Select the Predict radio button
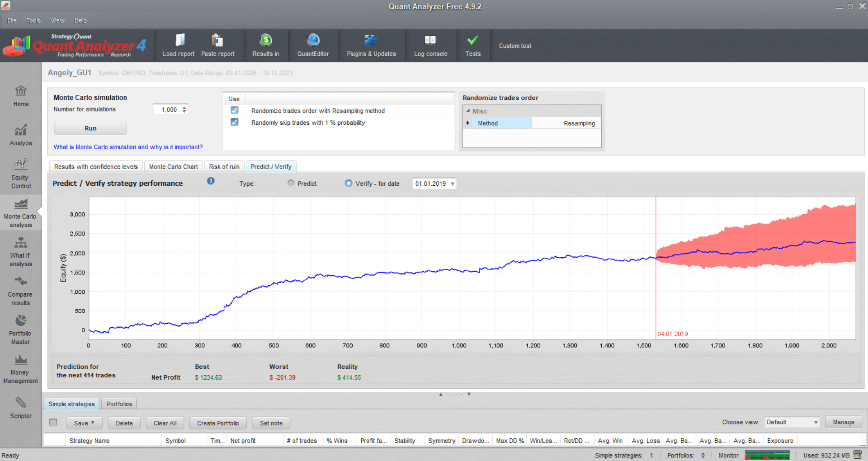 point(291,183)
